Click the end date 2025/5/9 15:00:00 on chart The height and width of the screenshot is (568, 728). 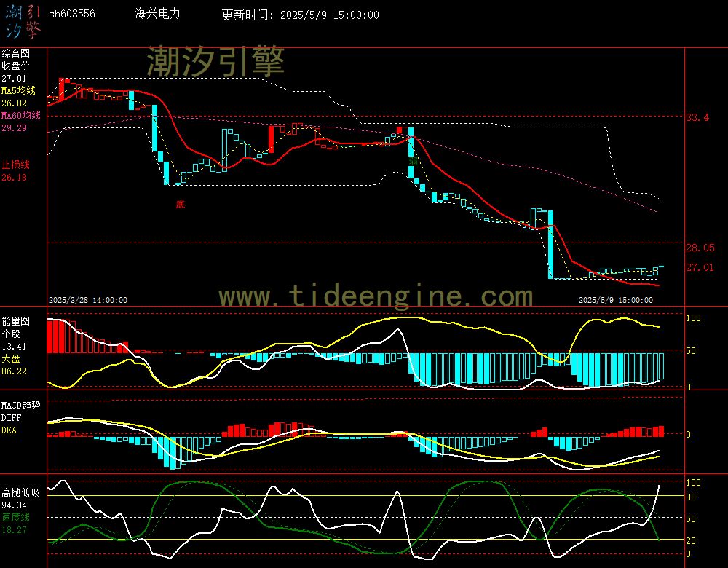pyautogui.click(x=616, y=300)
